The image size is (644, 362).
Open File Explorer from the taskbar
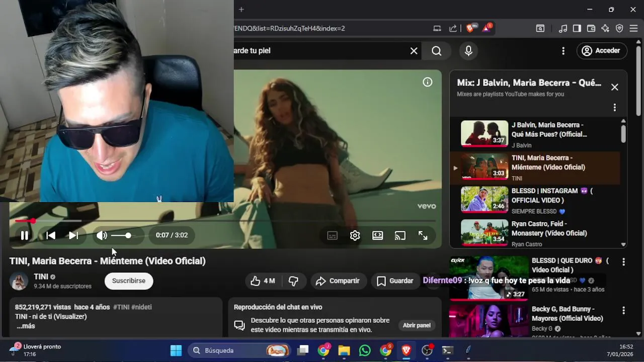[x=344, y=350]
